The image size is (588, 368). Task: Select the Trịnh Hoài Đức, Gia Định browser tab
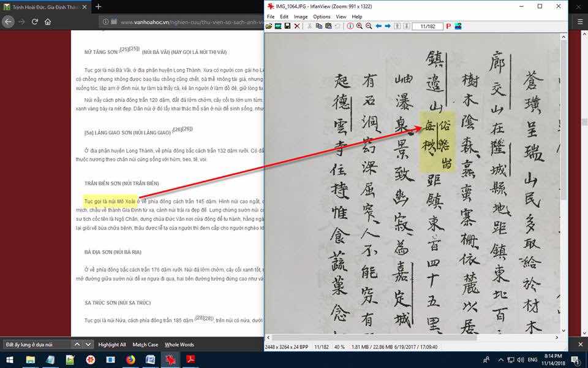pyautogui.click(x=45, y=7)
